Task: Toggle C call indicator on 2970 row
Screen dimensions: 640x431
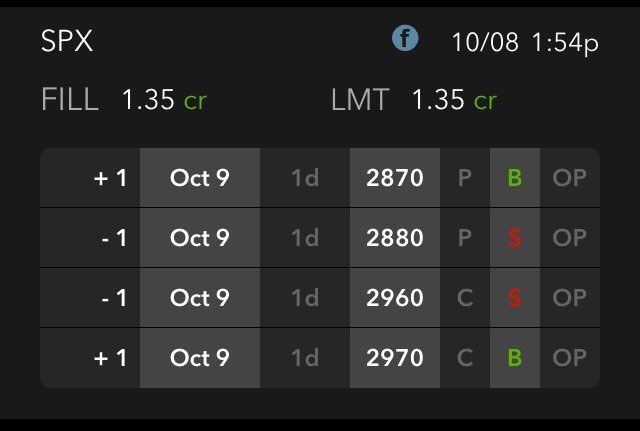Action: pyautogui.click(x=465, y=357)
